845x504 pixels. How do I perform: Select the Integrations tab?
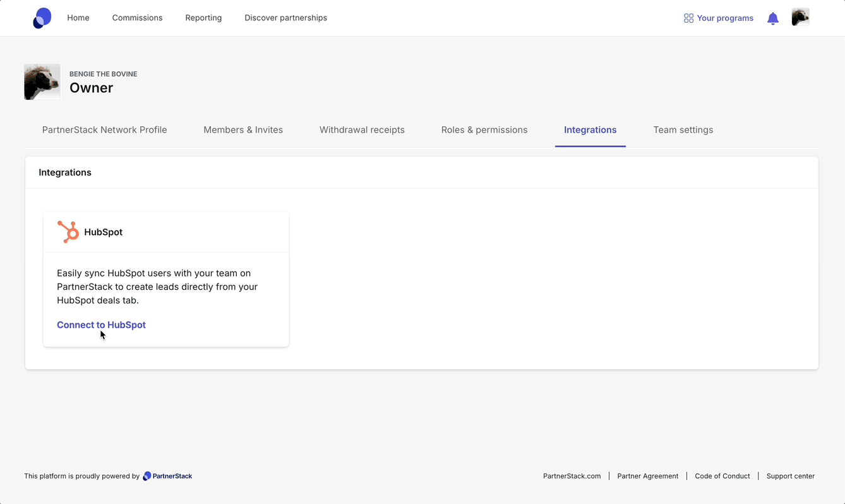pyautogui.click(x=590, y=130)
